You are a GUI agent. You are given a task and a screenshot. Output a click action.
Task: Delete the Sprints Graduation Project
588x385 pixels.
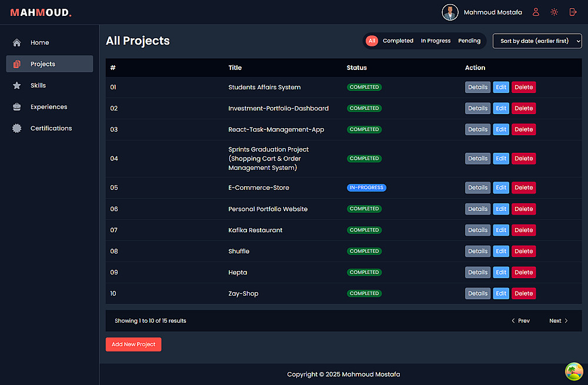point(523,159)
